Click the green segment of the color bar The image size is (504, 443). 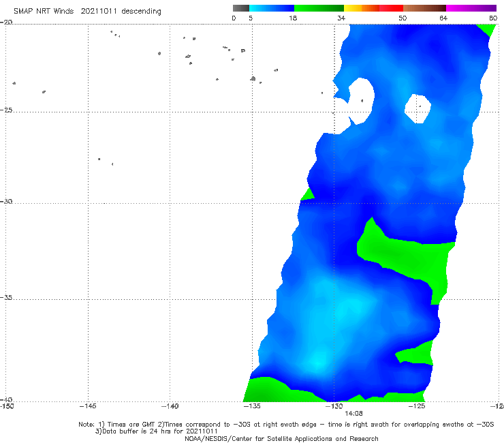tap(319, 8)
